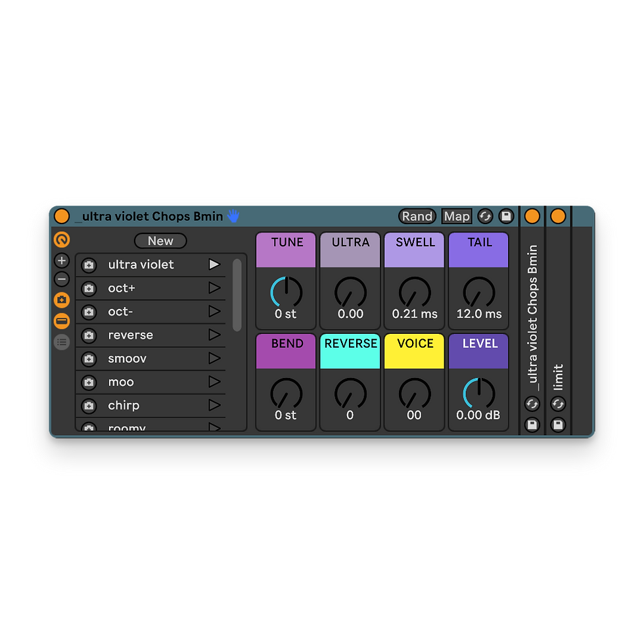Overwrite reverse variation via camera icon

point(89,336)
